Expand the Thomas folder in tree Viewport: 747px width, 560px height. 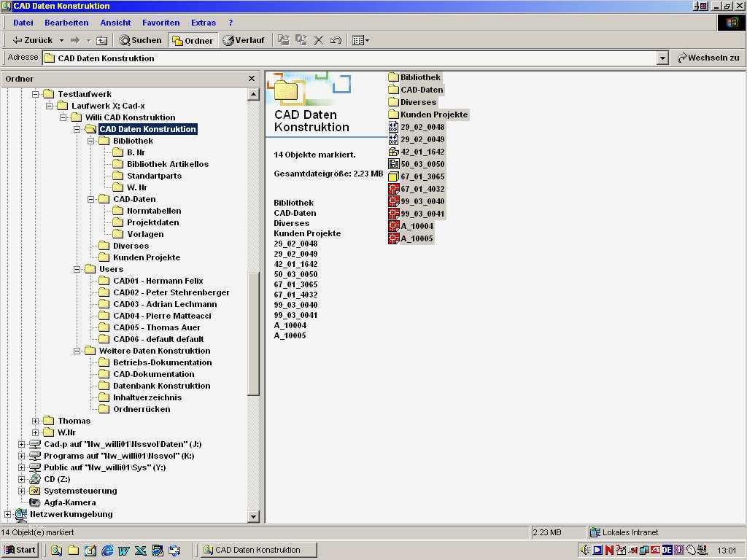(35, 421)
